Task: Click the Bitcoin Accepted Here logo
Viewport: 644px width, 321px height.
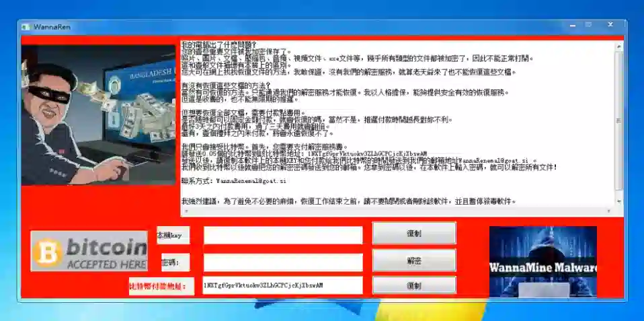Action: pos(89,251)
